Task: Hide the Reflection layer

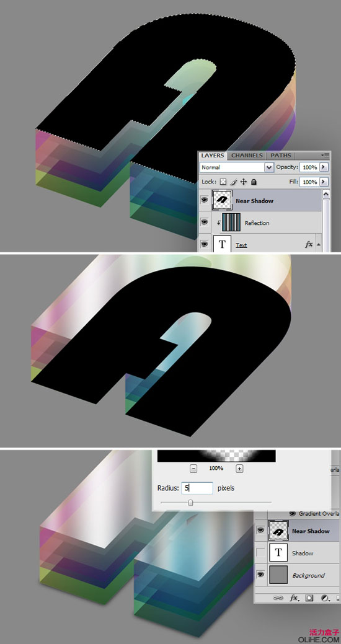Action: [x=204, y=222]
